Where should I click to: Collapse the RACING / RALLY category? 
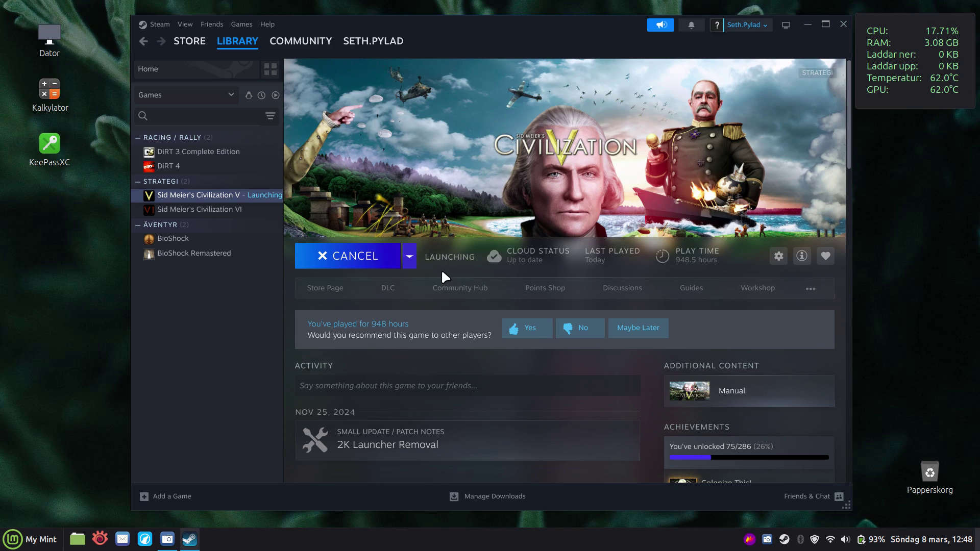138,138
